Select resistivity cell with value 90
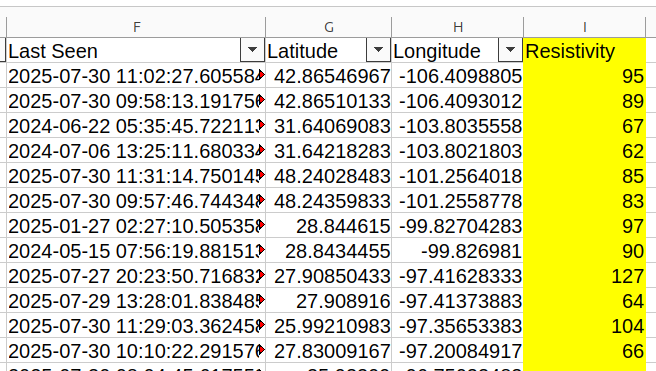Viewport: 656px width, 371px height. pyautogui.click(x=584, y=251)
